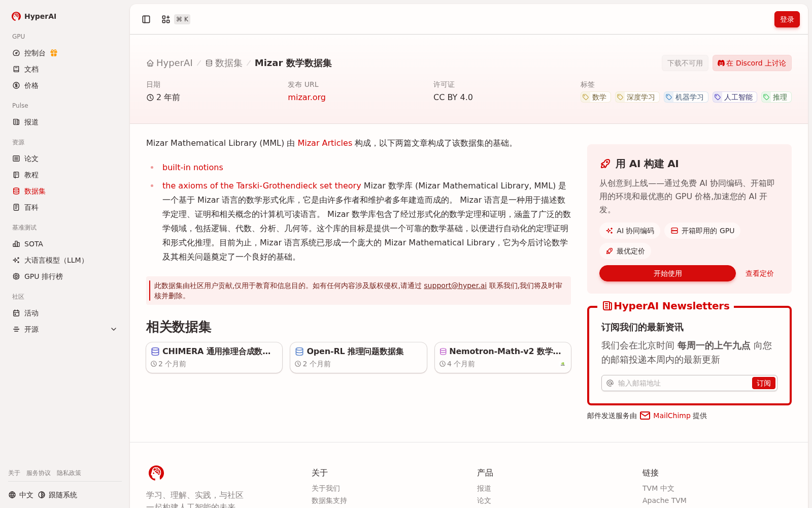Open 数据集支持 footer link
The image size is (812, 508).
329,500
